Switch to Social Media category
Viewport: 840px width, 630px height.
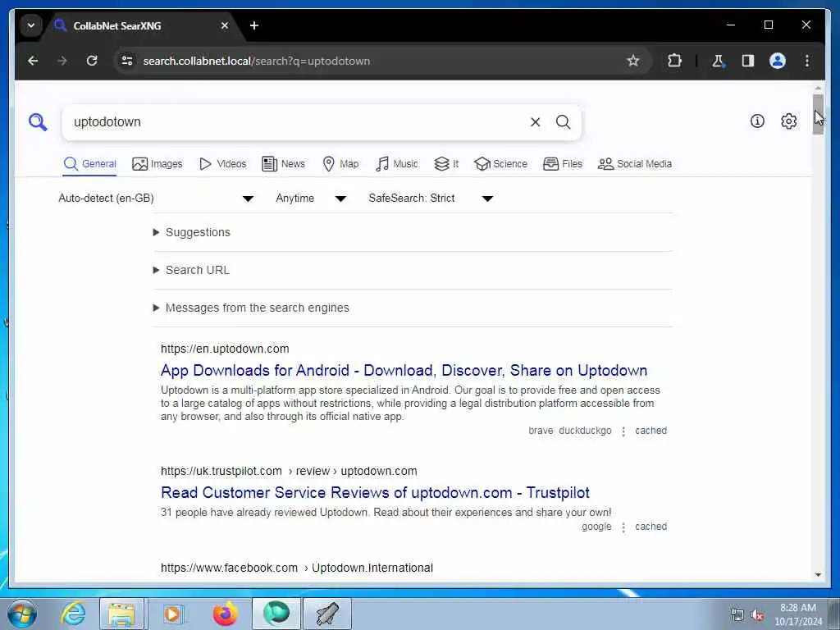[x=635, y=164]
